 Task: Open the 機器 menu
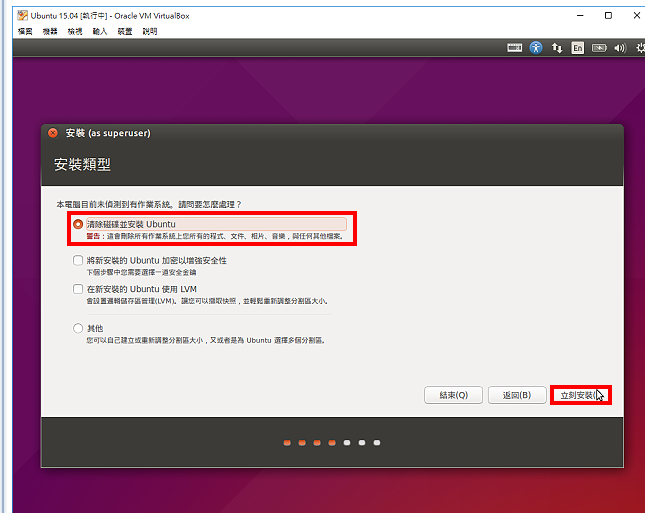coord(50,31)
